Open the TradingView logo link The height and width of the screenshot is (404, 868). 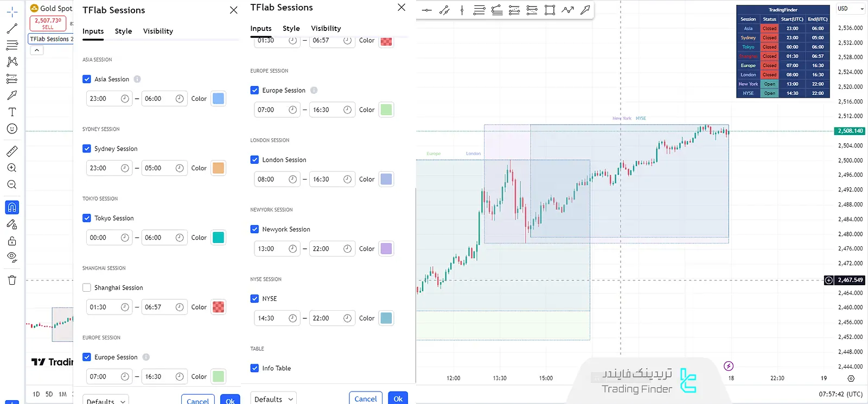point(52,362)
